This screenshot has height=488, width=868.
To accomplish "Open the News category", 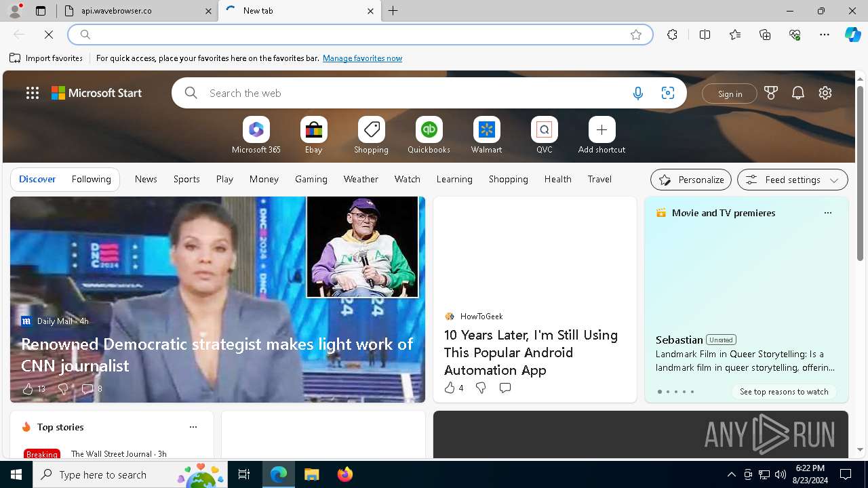I will 146,179.
